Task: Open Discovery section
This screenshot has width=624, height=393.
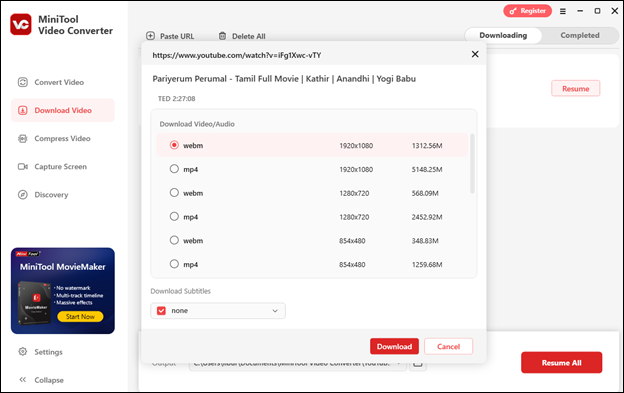Action: point(62,195)
